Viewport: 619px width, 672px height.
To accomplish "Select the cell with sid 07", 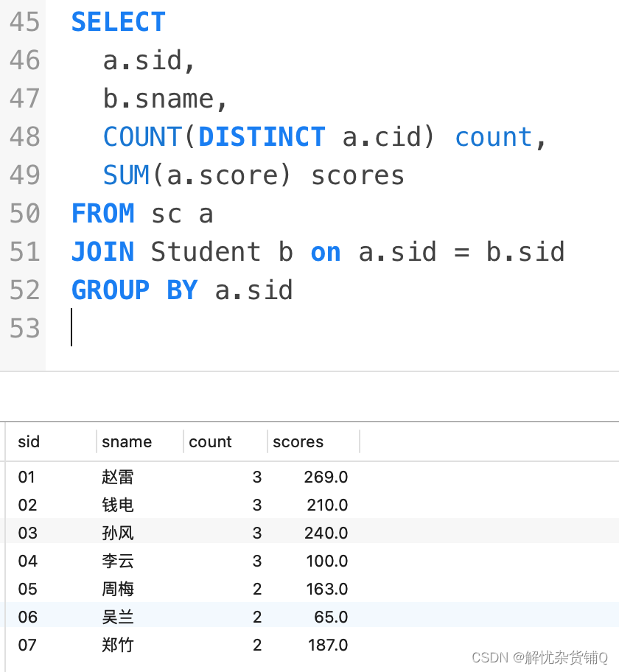I will (x=27, y=645).
